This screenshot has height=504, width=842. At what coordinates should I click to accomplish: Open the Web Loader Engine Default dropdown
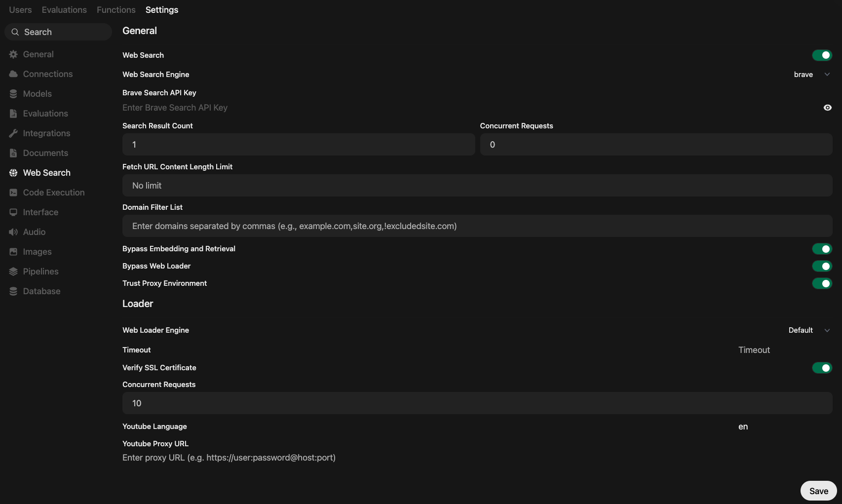click(x=809, y=330)
